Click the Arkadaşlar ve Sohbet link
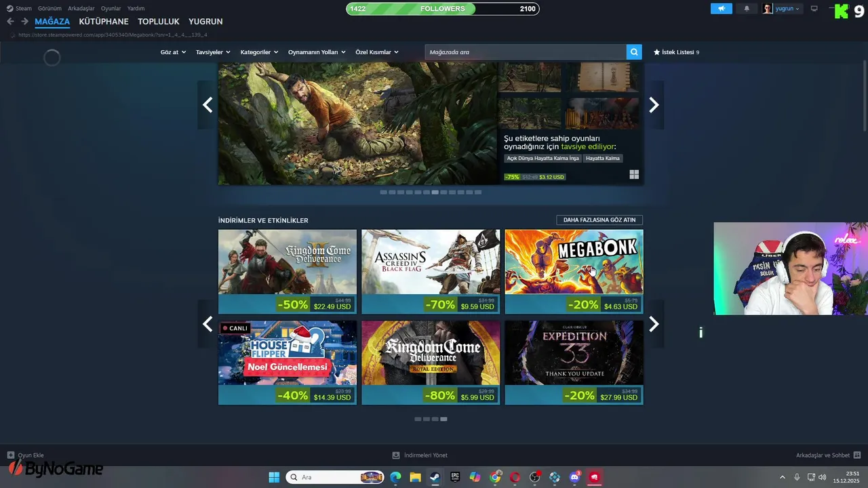The width and height of the screenshot is (868, 488). pos(823,455)
